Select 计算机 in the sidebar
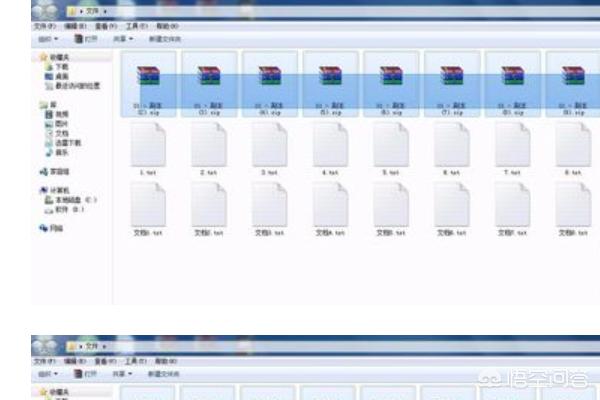The image size is (600, 400). (55, 190)
